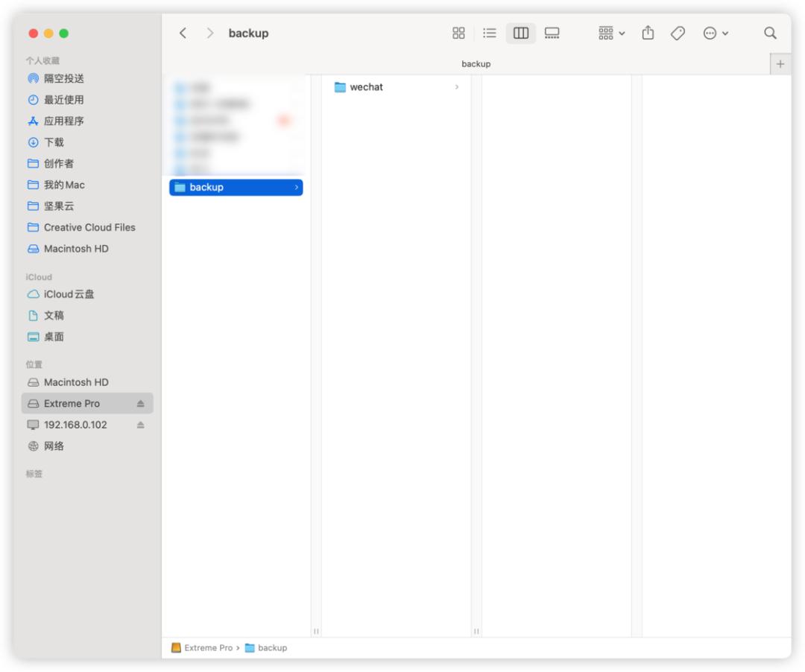805x672 pixels.
Task: Click the first column resize handle
Action: [x=316, y=631]
